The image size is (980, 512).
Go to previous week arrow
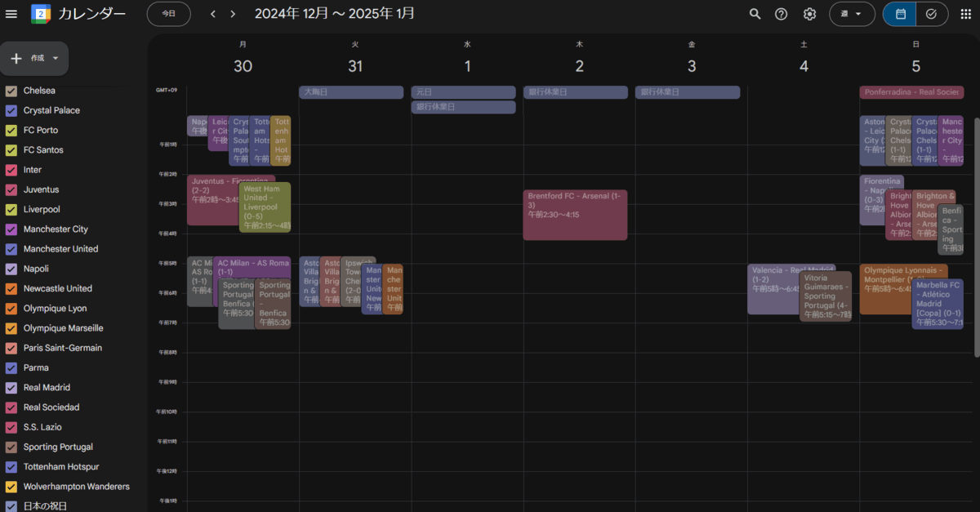point(213,14)
